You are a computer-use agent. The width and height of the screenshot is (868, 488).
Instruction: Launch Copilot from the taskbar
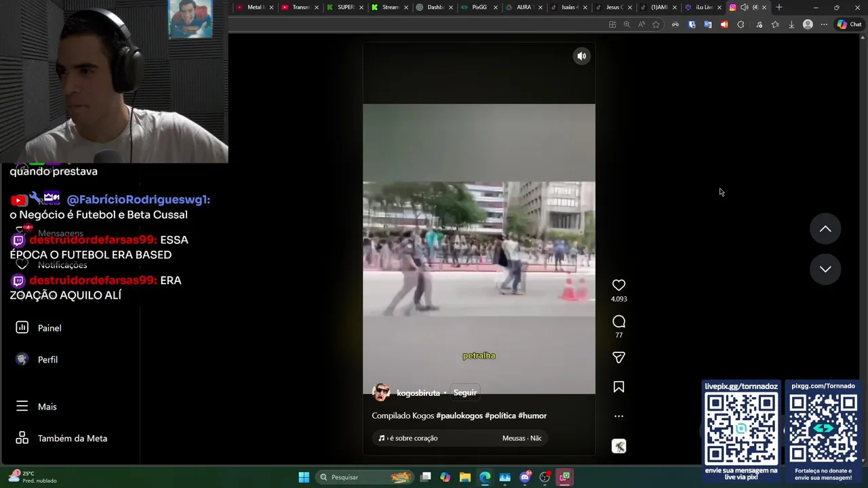[445, 477]
